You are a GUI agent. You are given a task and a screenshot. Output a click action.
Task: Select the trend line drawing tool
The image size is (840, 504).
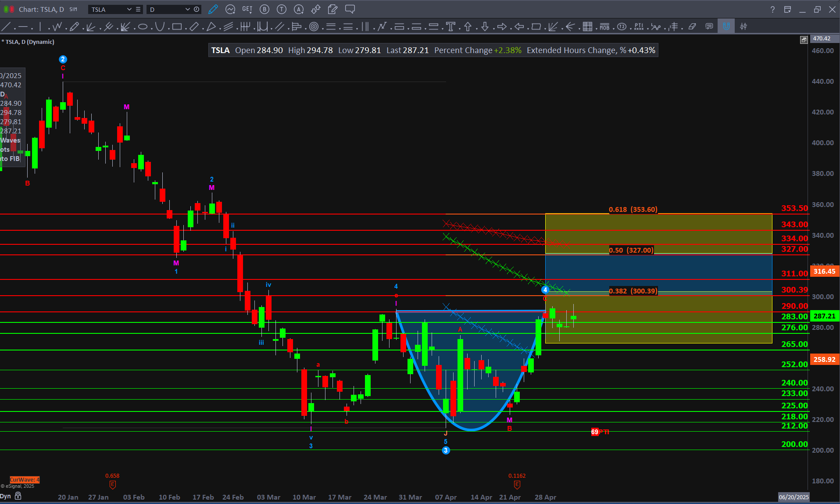pos(6,27)
